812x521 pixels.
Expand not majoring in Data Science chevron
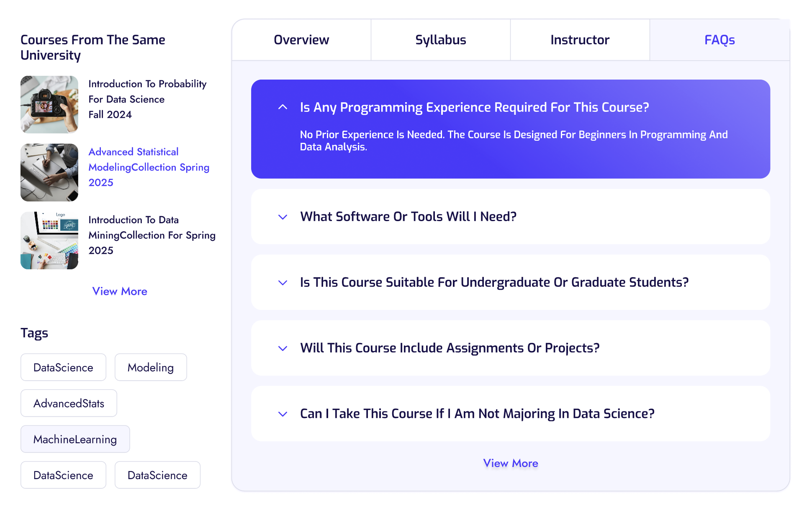283,414
